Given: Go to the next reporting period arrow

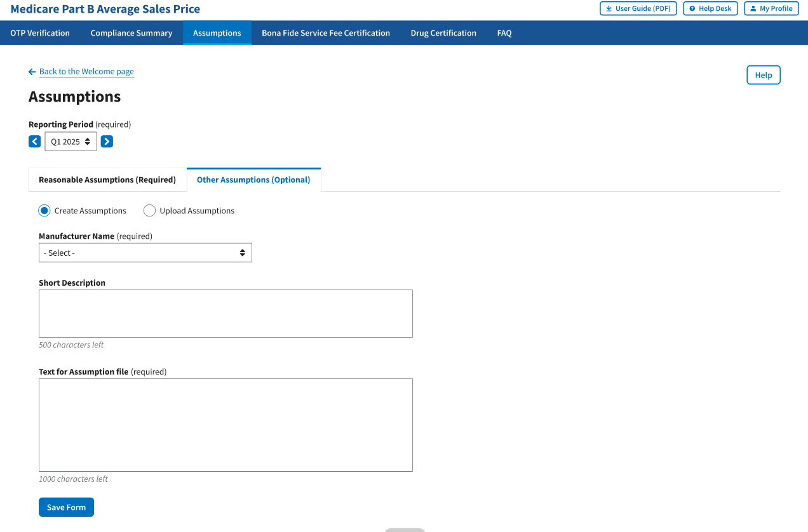Looking at the screenshot, I should point(107,142).
